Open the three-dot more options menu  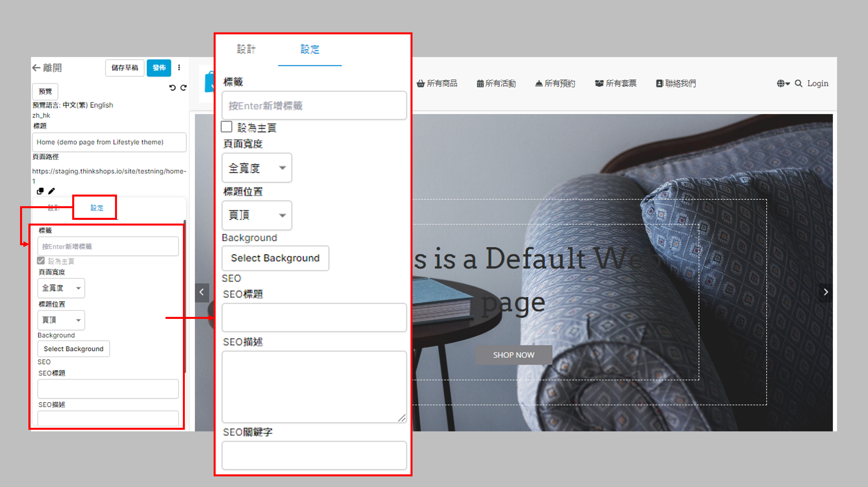(179, 68)
